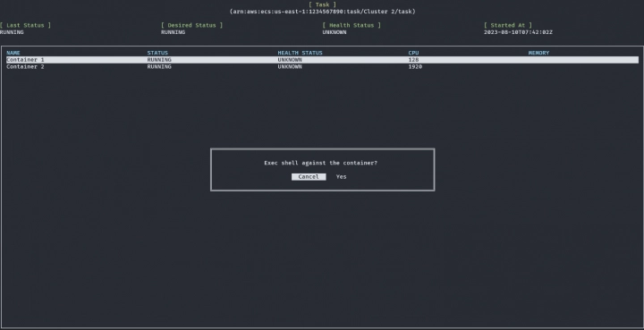Click CPU value 128 for Container 1
This screenshot has height=330, width=644.
(x=413, y=60)
